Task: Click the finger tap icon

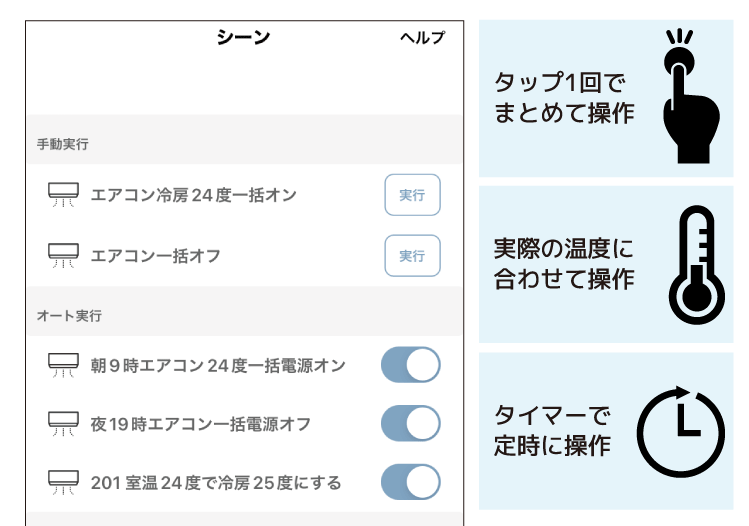Action: tap(691, 97)
